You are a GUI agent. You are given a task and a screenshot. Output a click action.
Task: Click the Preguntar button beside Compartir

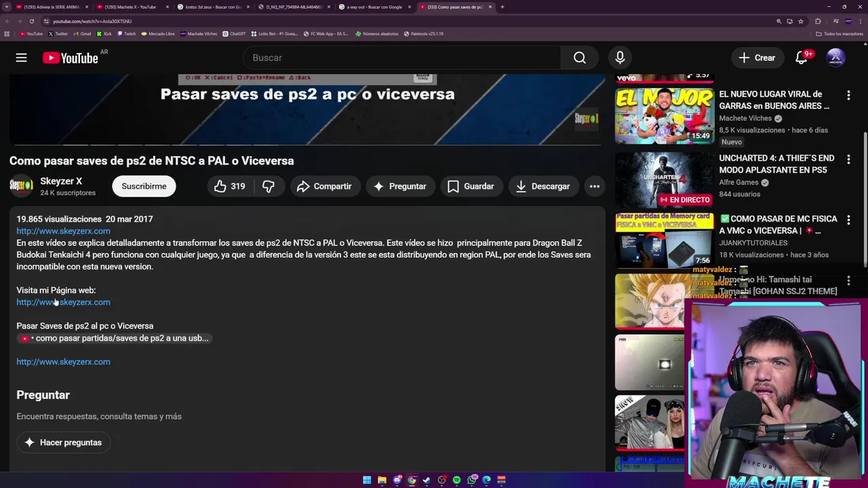pyautogui.click(x=400, y=186)
